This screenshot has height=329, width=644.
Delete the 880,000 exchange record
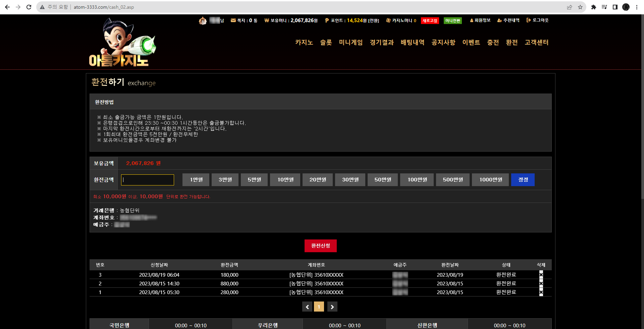(x=541, y=283)
